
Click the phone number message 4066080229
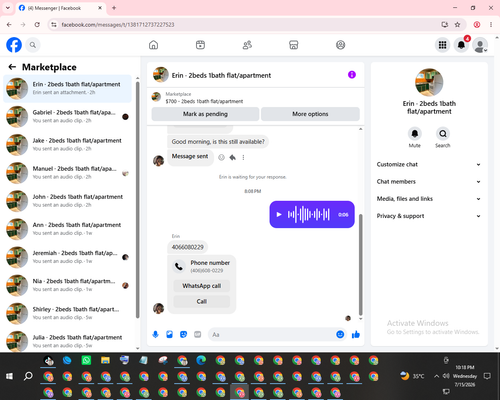coord(187,247)
